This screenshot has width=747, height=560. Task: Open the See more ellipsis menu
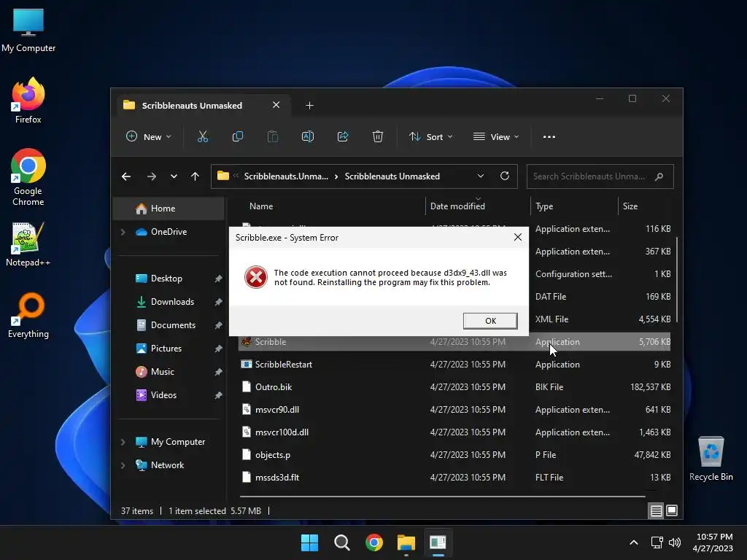[x=549, y=136]
